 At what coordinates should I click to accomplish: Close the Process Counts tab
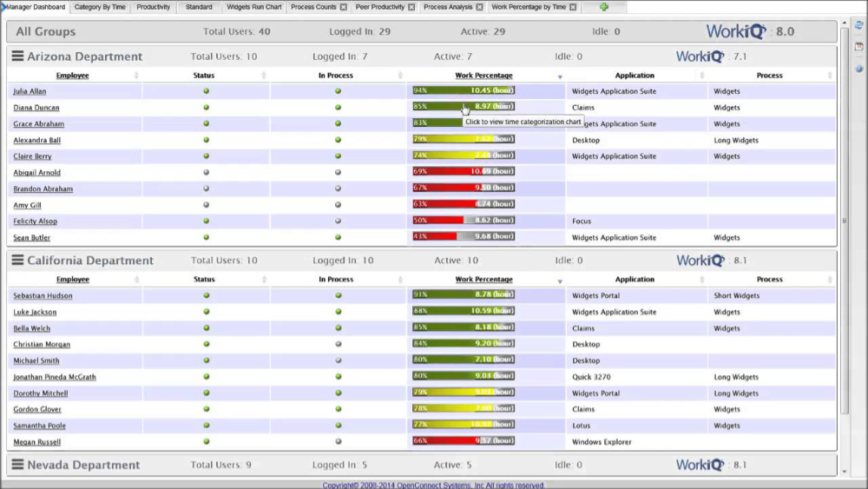(343, 7)
